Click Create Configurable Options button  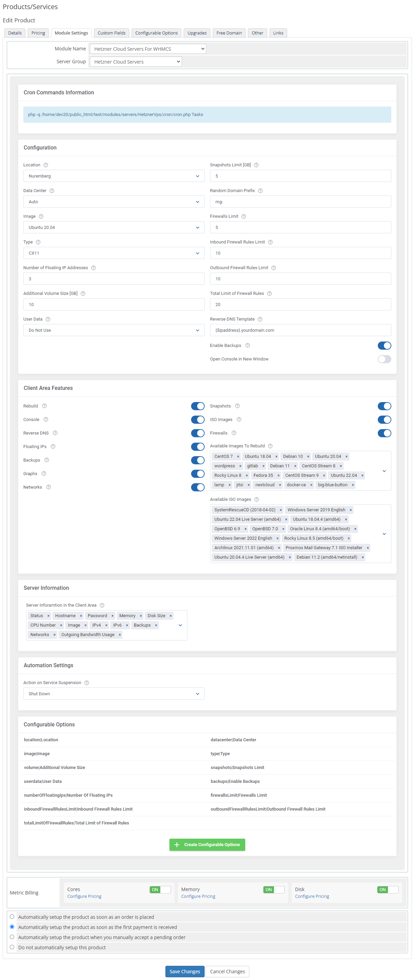click(x=207, y=844)
